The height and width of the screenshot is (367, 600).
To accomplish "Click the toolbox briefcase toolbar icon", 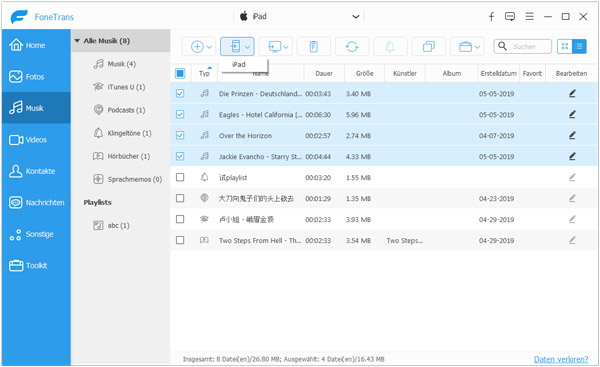I will click(465, 47).
